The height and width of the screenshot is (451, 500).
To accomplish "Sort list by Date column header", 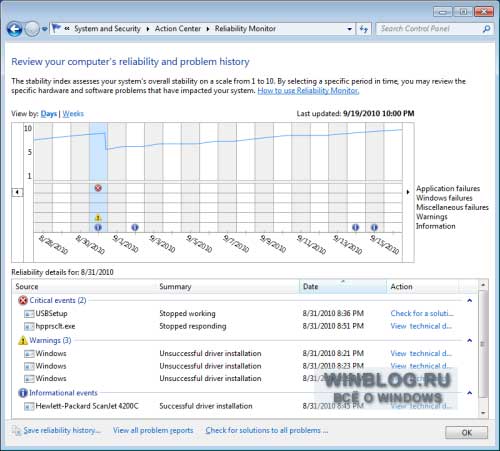I will point(343,286).
